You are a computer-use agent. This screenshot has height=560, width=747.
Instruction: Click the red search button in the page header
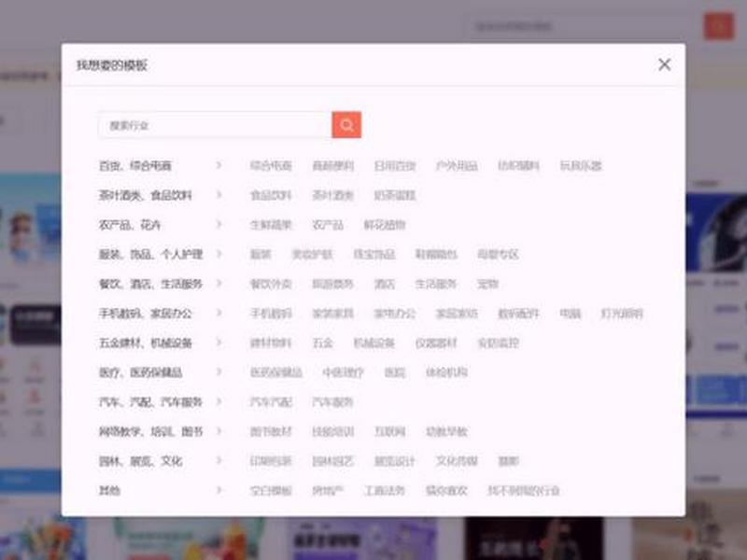tap(718, 26)
